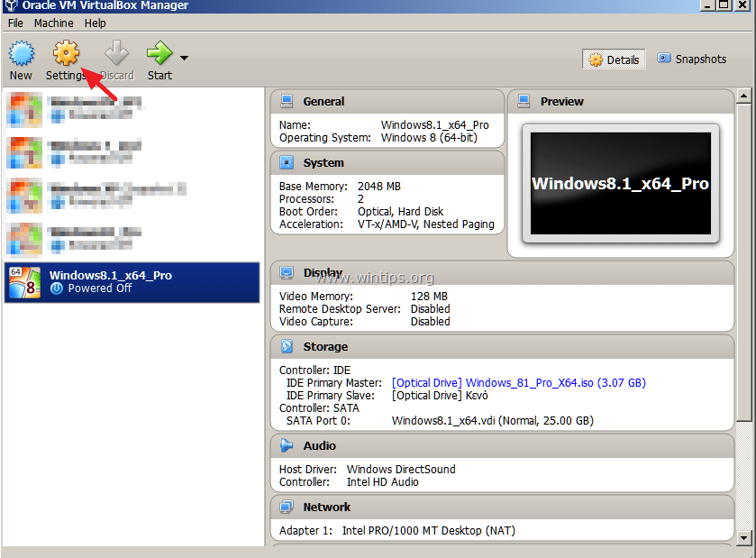Select the Windows8.1_x64_Pro virtual machine

click(x=132, y=282)
